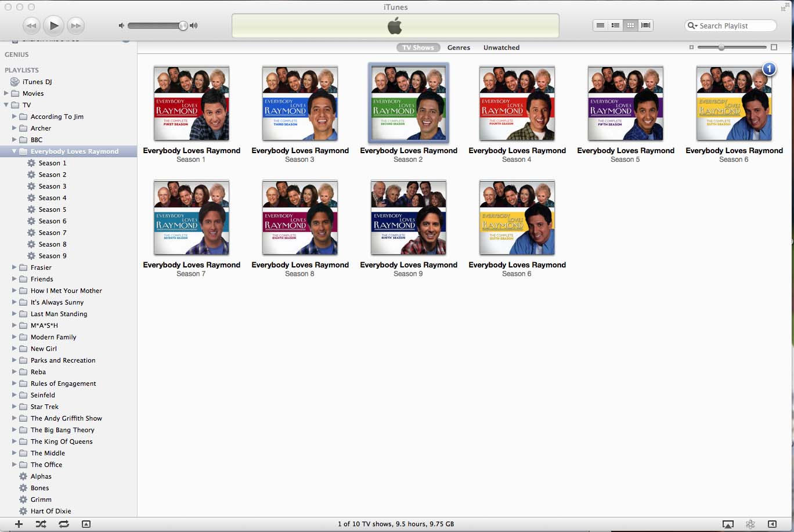Expand the BBC folder
Image resolution: width=794 pixels, height=532 pixels.
(15, 140)
